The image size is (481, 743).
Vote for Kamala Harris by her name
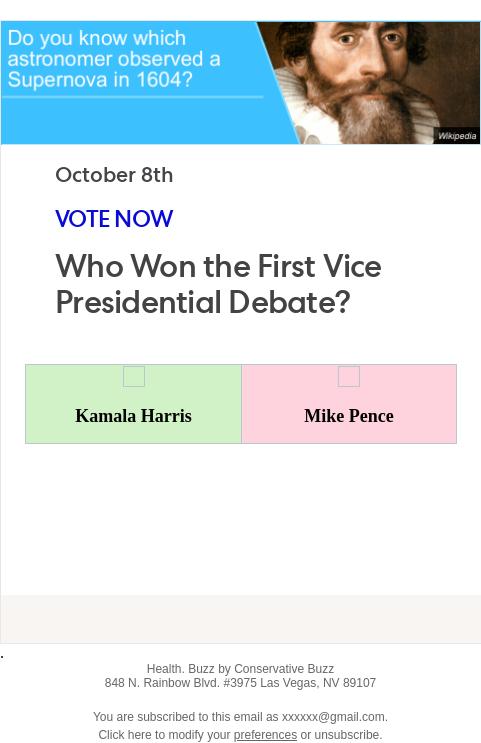(x=134, y=416)
